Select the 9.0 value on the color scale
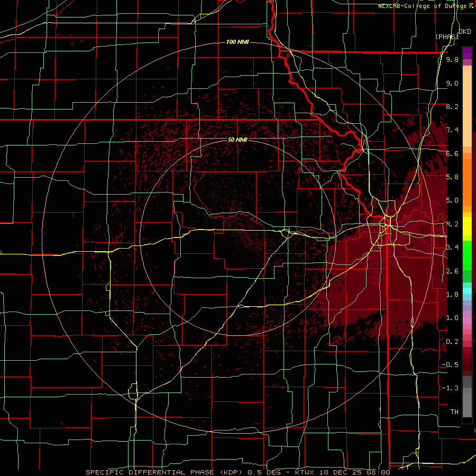The width and height of the screenshot is (476, 476). [x=452, y=83]
